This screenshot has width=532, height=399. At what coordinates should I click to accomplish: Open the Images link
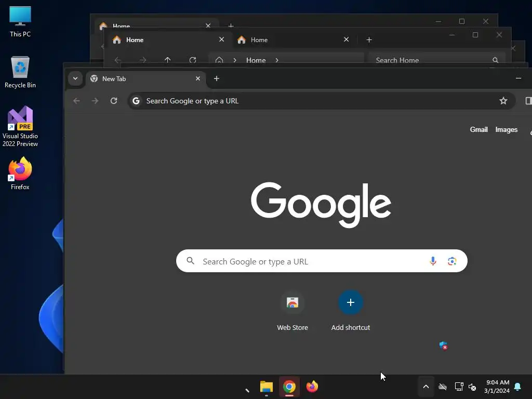coord(506,129)
